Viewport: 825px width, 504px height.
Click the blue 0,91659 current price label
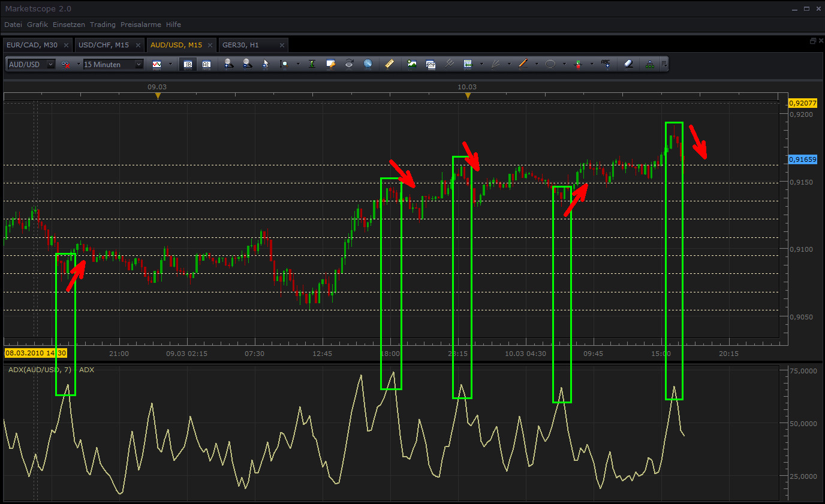tap(803, 159)
